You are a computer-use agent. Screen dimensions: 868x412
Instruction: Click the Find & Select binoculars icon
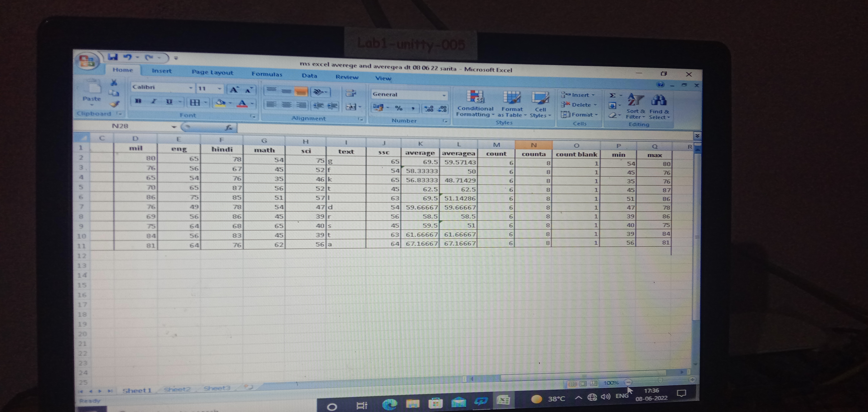pos(659,100)
